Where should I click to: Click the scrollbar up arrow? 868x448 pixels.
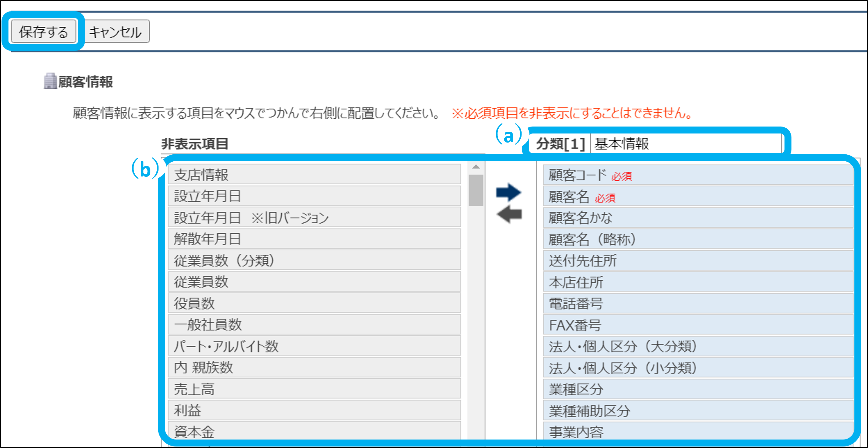point(476,167)
